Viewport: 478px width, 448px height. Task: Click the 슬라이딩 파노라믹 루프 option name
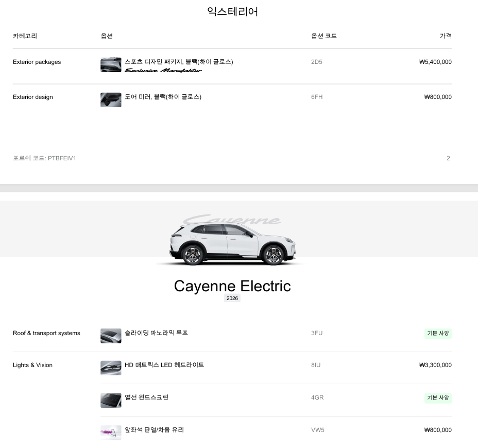pos(156,333)
